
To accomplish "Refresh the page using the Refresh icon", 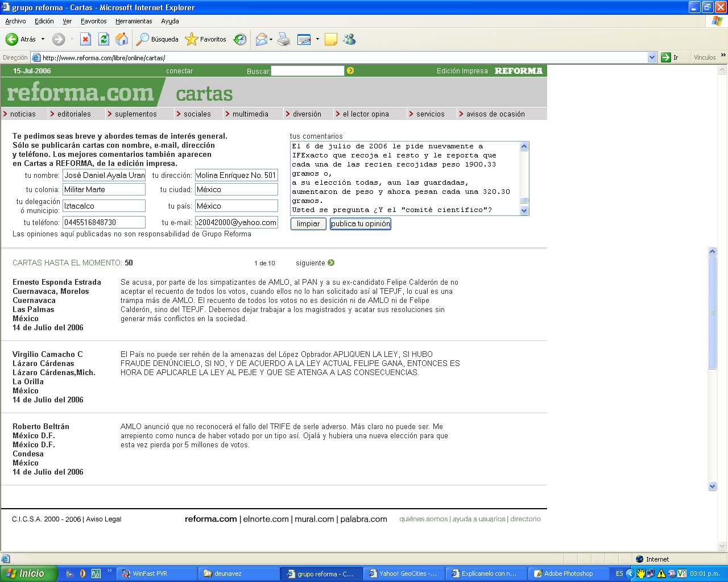I will tap(104, 39).
